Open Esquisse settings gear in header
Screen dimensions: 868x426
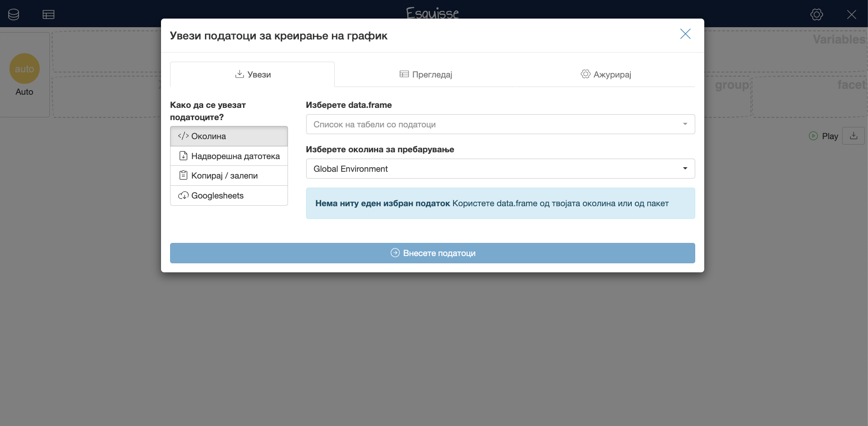point(816,15)
